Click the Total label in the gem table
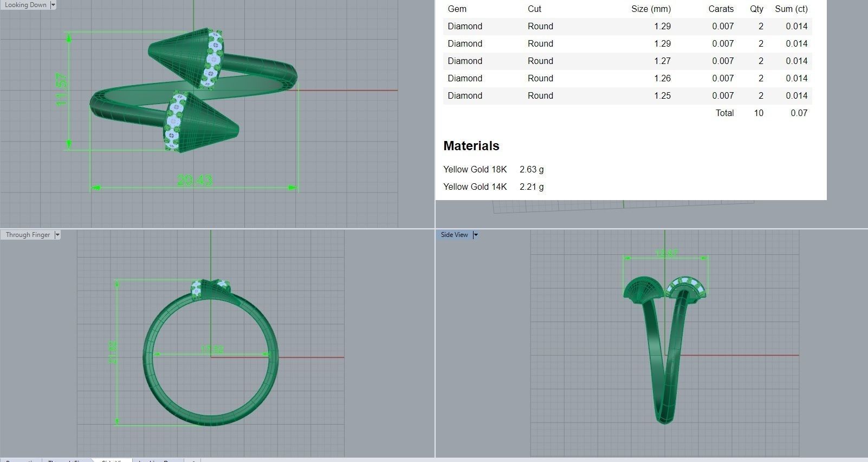The height and width of the screenshot is (462, 868). point(724,113)
